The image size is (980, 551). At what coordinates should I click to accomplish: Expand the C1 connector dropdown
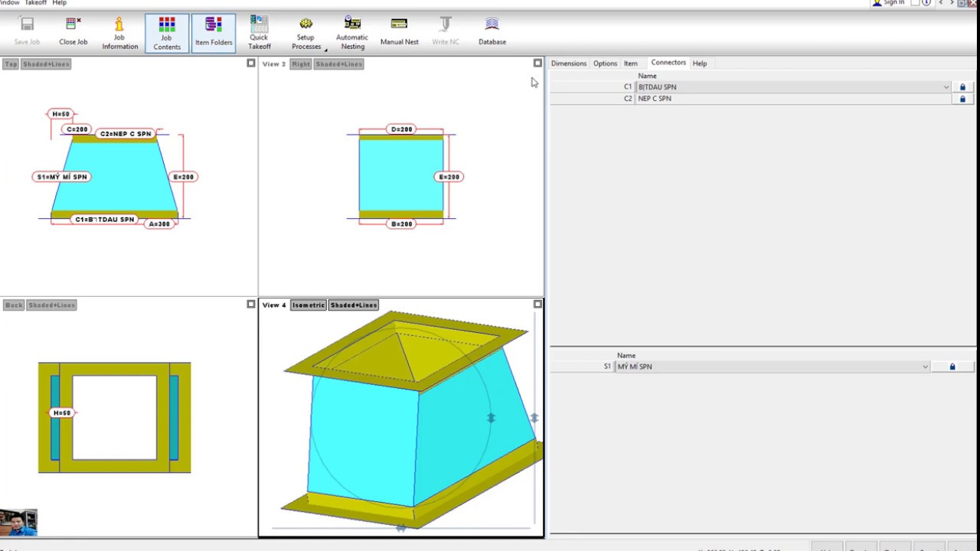[946, 87]
